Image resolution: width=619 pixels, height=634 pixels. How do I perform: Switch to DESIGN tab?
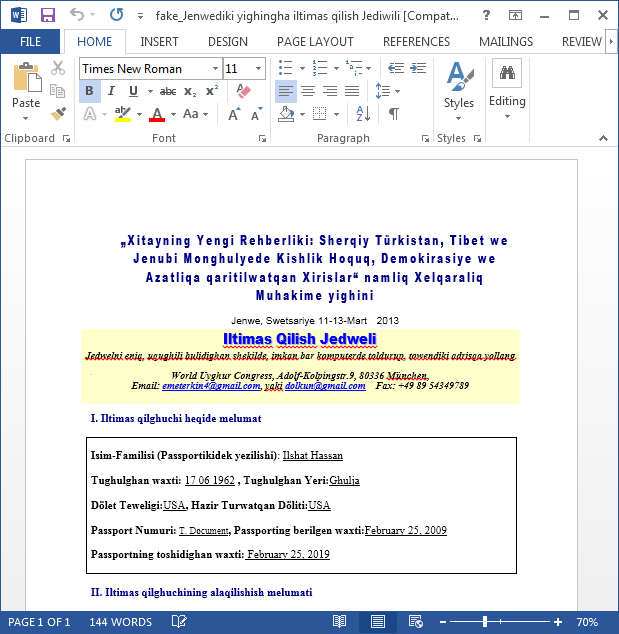pos(228,42)
